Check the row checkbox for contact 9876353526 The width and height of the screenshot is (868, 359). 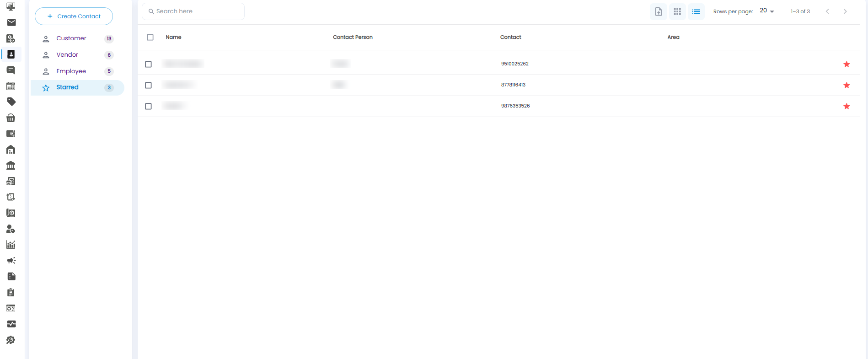[148, 106]
